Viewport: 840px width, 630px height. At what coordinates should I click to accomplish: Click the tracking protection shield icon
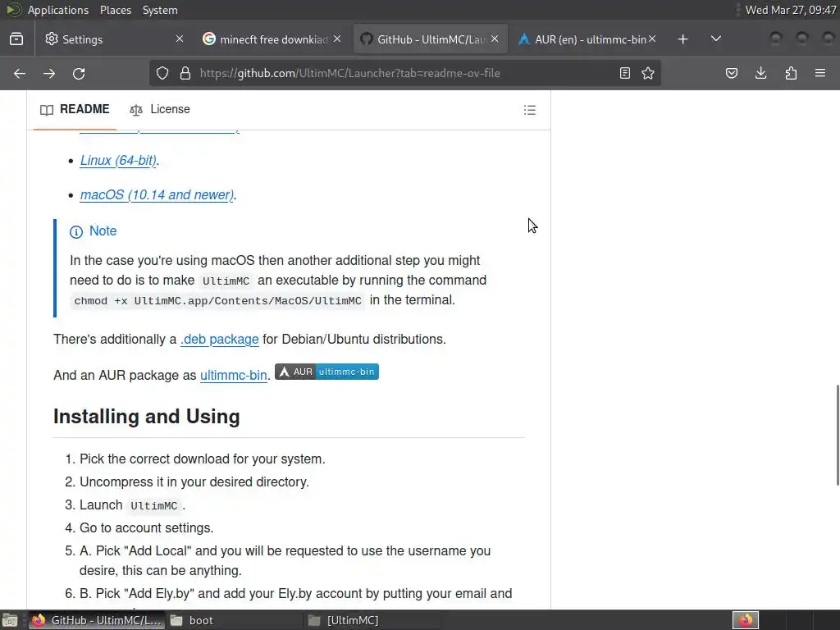tap(162, 73)
